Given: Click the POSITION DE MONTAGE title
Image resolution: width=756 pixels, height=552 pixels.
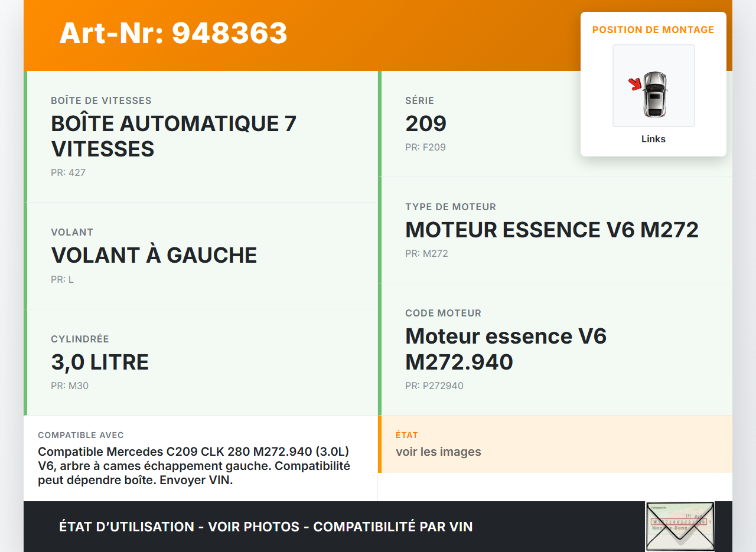Looking at the screenshot, I should pos(653,30).
